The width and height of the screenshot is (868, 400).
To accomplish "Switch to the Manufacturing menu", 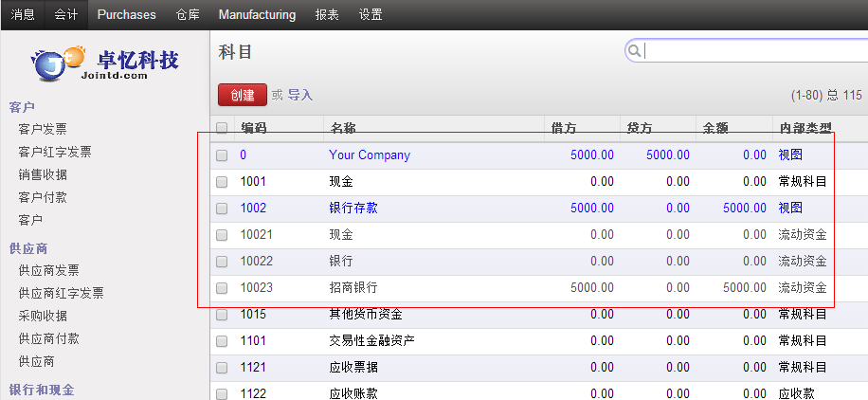I will tap(257, 14).
